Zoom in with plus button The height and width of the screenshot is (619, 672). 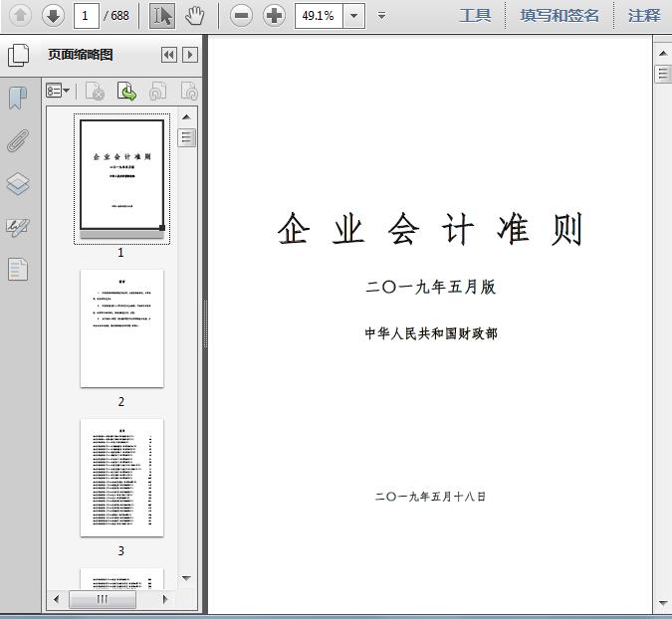(275, 16)
